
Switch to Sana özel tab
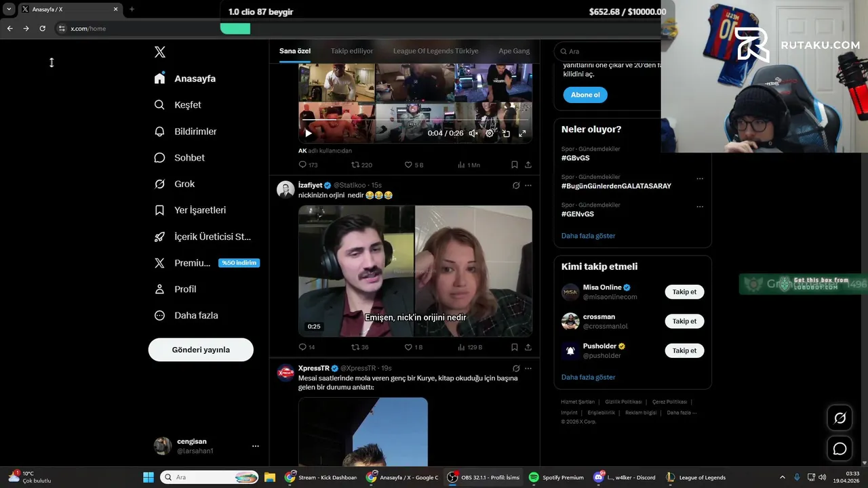pyautogui.click(x=295, y=51)
